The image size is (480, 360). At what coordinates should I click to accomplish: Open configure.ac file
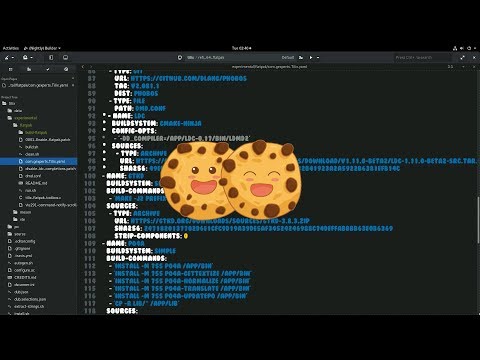click(x=22, y=270)
